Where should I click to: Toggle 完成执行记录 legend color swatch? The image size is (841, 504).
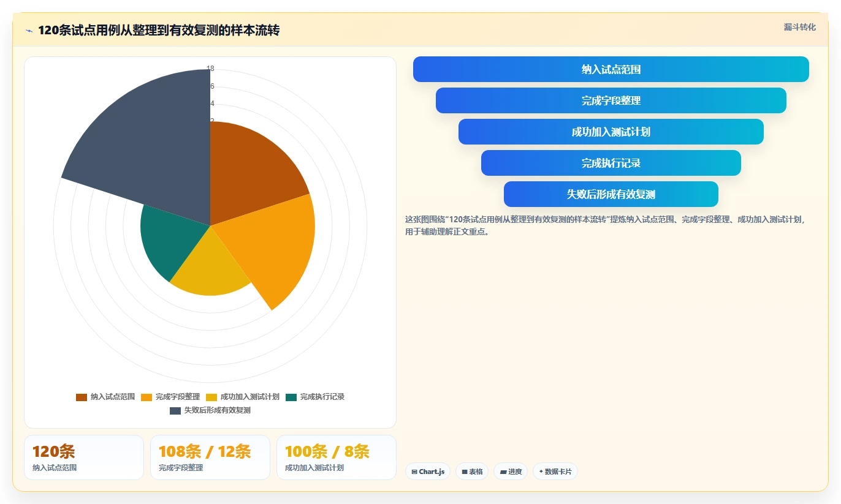point(291,397)
